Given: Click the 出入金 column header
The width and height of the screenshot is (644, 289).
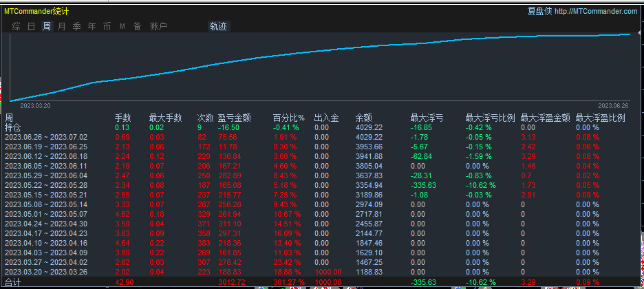Looking at the screenshot, I should [x=327, y=118].
